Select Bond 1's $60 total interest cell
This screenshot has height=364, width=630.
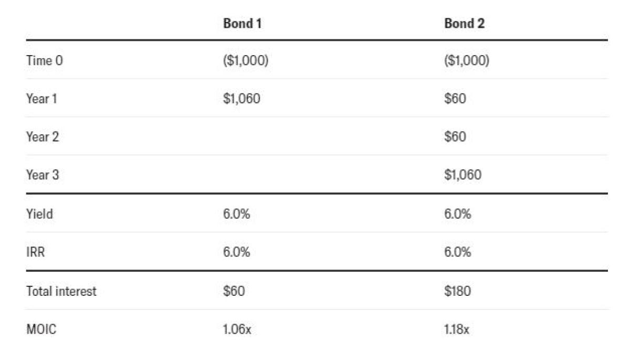point(234,292)
